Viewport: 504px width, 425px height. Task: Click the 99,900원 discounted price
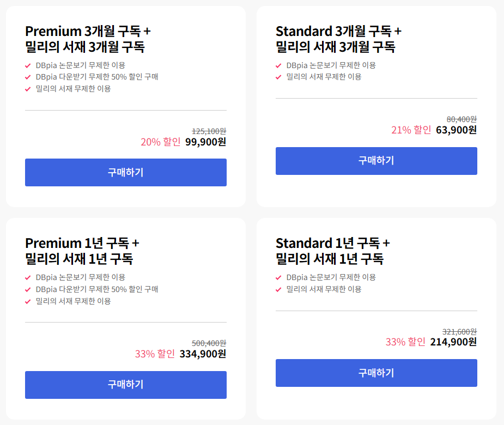[205, 142]
